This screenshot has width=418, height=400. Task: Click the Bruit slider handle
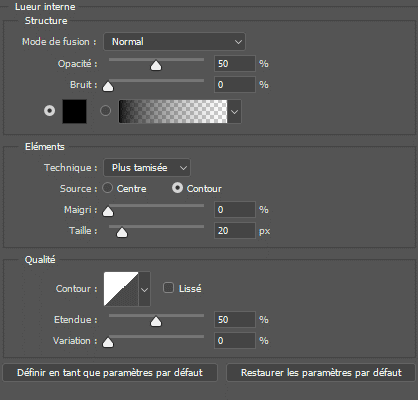point(108,87)
